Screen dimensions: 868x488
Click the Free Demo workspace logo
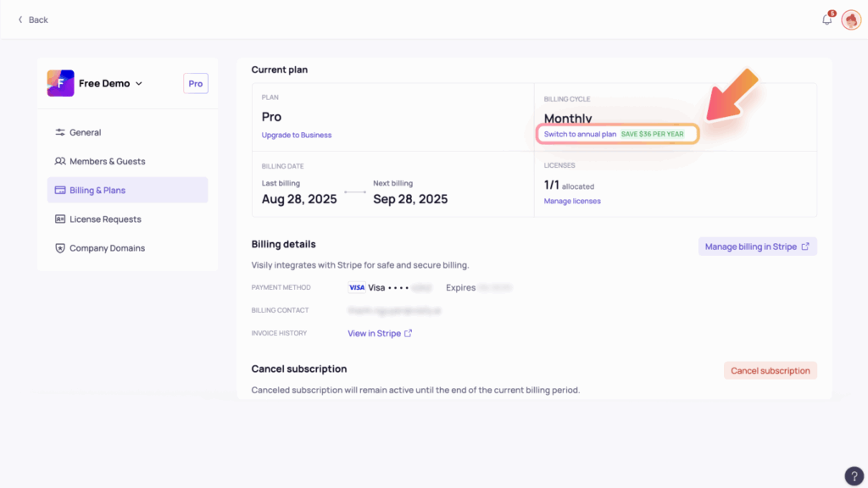[60, 83]
